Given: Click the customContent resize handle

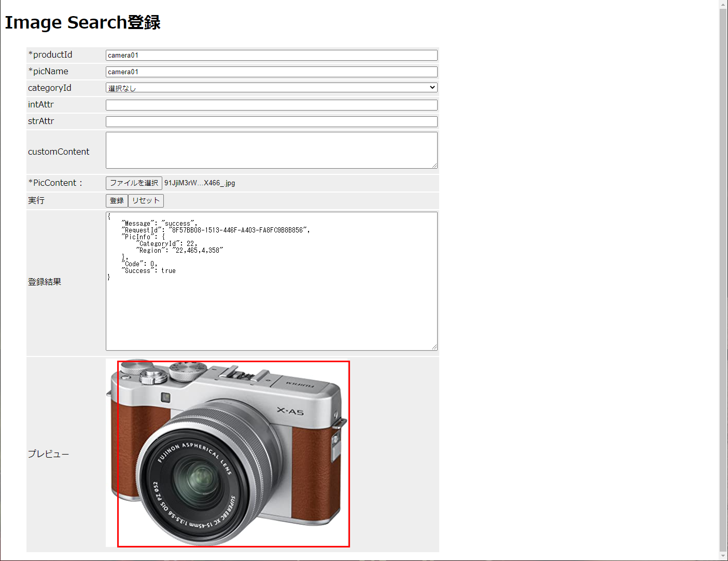Looking at the screenshot, I should pos(435,166).
